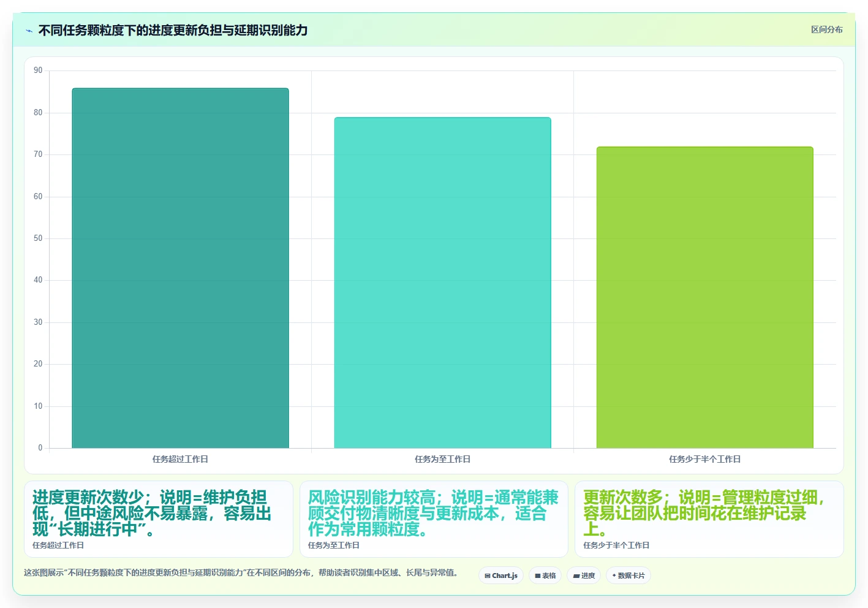
Task: Click the x-axis label 任务为至工作日
Action: [x=442, y=459]
